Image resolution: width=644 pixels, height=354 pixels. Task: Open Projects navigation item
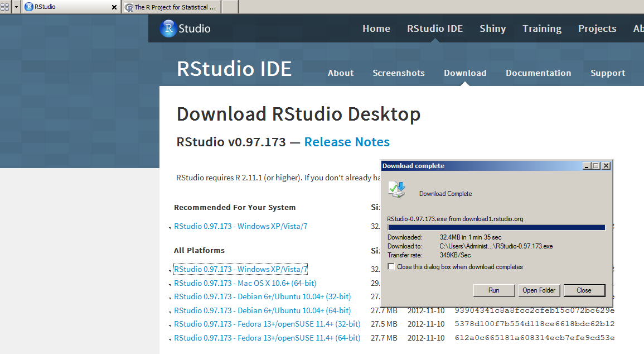coord(597,28)
